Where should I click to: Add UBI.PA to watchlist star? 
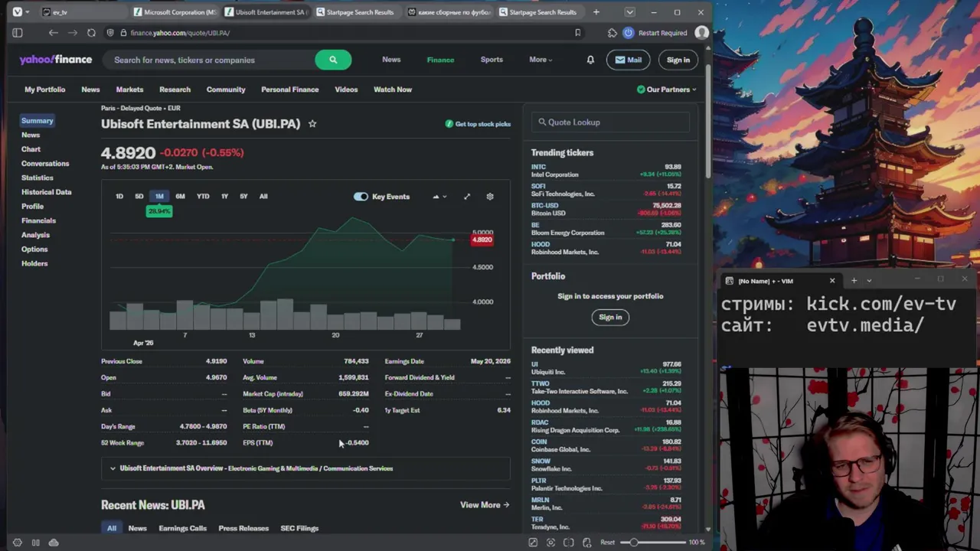point(312,123)
